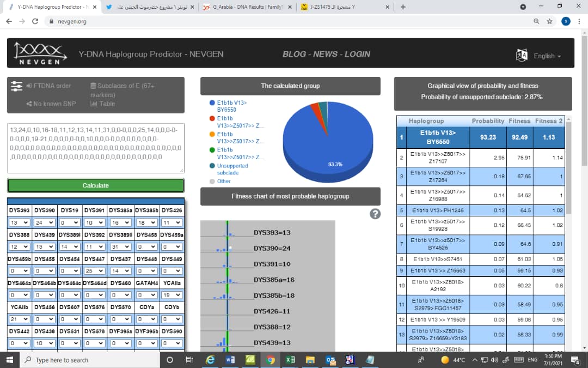Image resolution: width=588 pixels, height=368 pixels.
Task: Open the browser zoom magnifier icon
Action: pyautogui.click(x=536, y=21)
